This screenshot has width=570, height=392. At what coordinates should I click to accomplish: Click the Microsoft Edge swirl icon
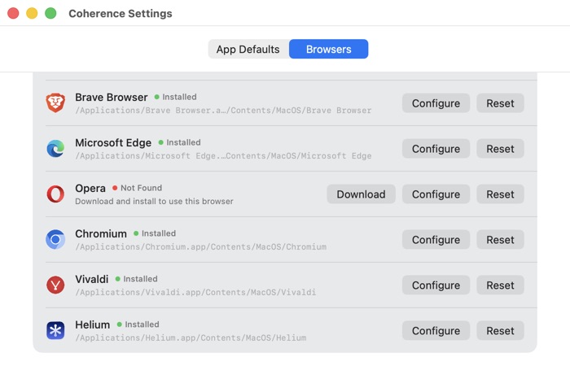point(55,149)
